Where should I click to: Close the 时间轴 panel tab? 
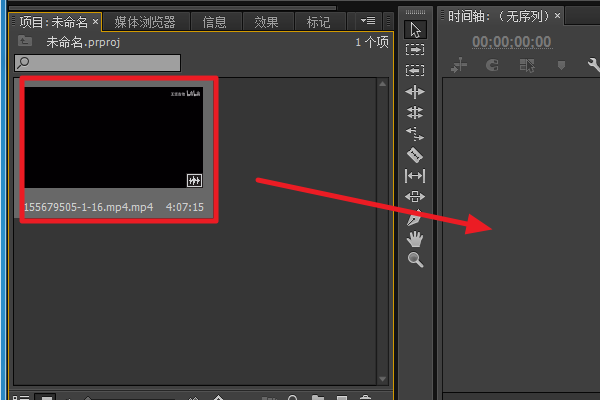[x=558, y=16]
